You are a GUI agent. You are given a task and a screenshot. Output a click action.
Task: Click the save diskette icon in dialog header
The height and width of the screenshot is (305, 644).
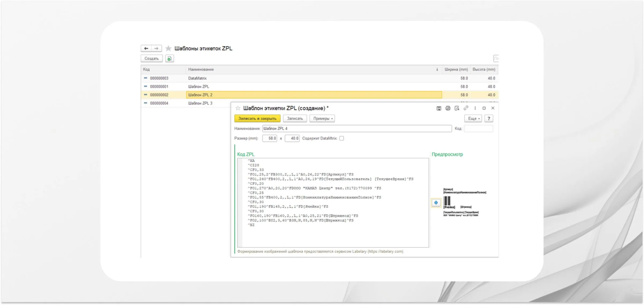click(439, 108)
